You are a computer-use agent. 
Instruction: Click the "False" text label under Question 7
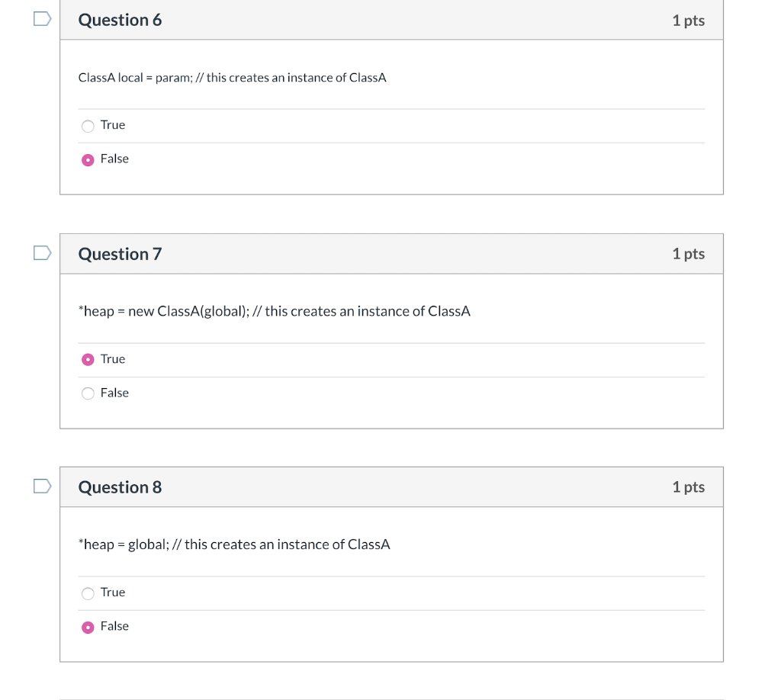click(x=114, y=393)
